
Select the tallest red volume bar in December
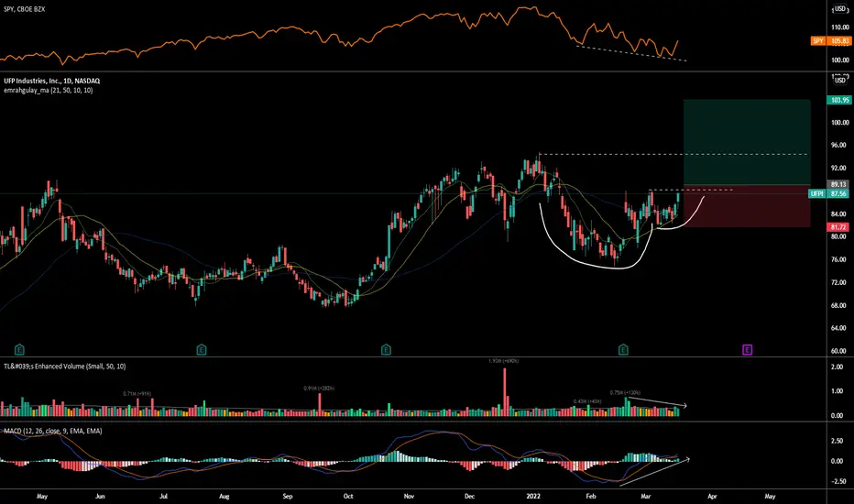[x=504, y=392]
